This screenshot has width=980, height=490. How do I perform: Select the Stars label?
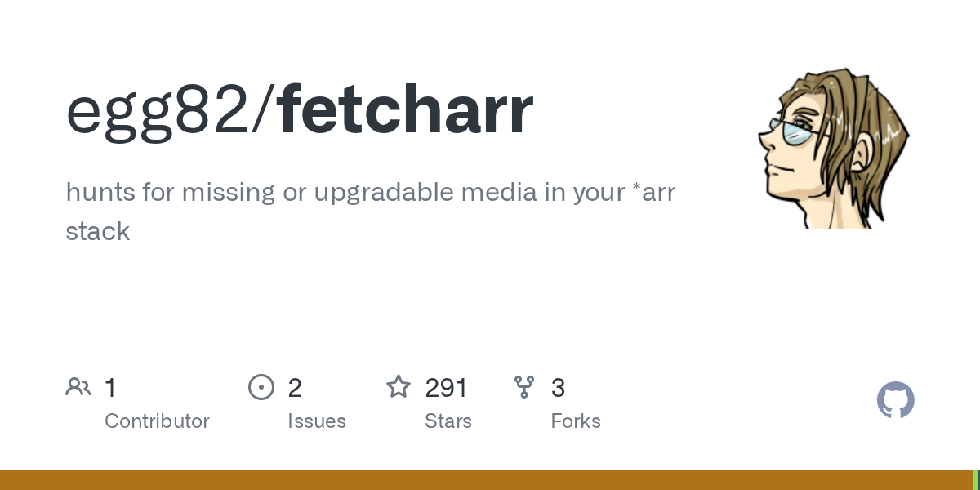(x=448, y=421)
